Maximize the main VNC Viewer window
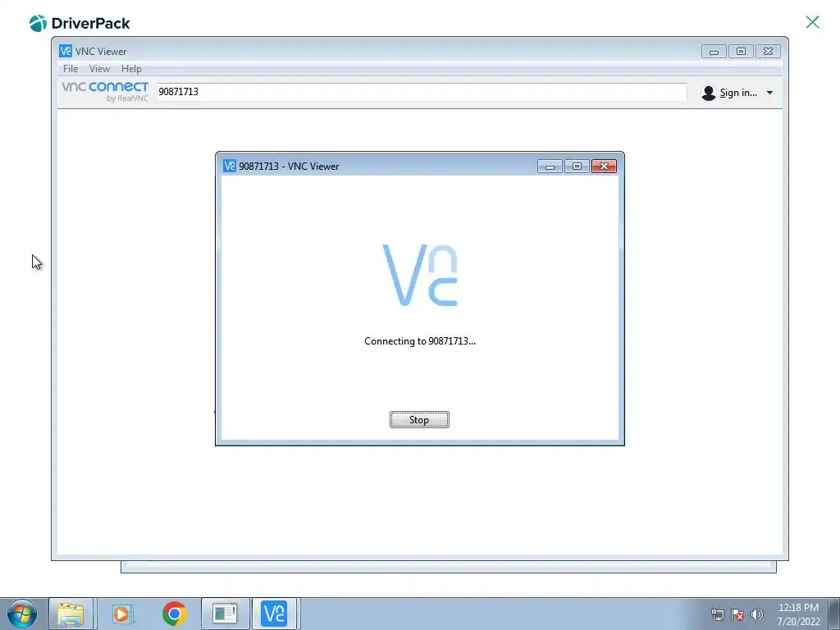This screenshot has height=630, width=840. (x=741, y=52)
